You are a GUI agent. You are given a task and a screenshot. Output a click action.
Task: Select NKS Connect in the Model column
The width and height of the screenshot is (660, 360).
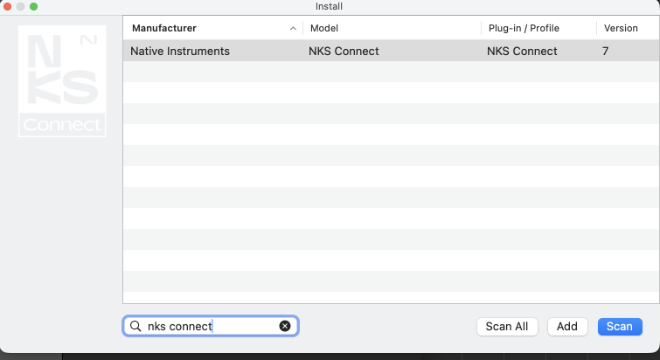[343, 51]
